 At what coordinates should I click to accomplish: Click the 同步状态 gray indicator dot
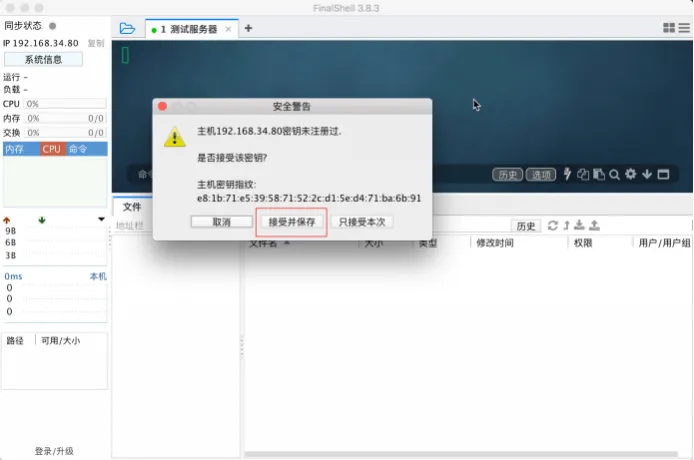click(52, 26)
